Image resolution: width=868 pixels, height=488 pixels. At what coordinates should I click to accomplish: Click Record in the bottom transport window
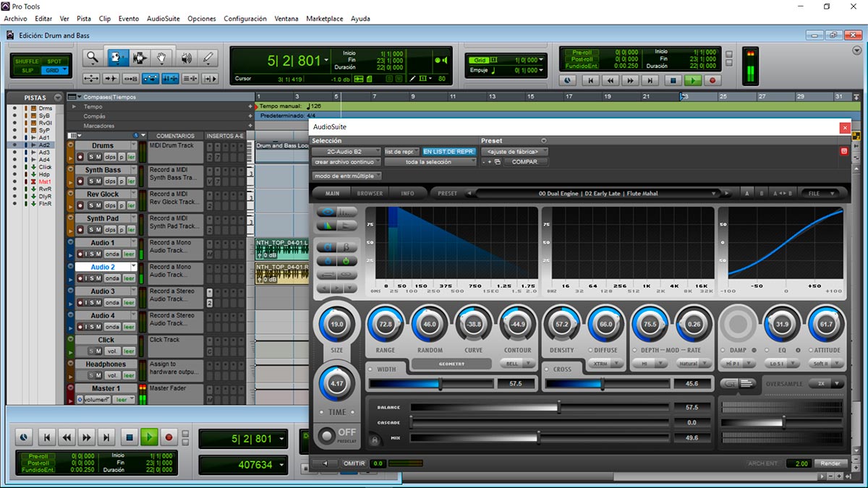point(169,437)
